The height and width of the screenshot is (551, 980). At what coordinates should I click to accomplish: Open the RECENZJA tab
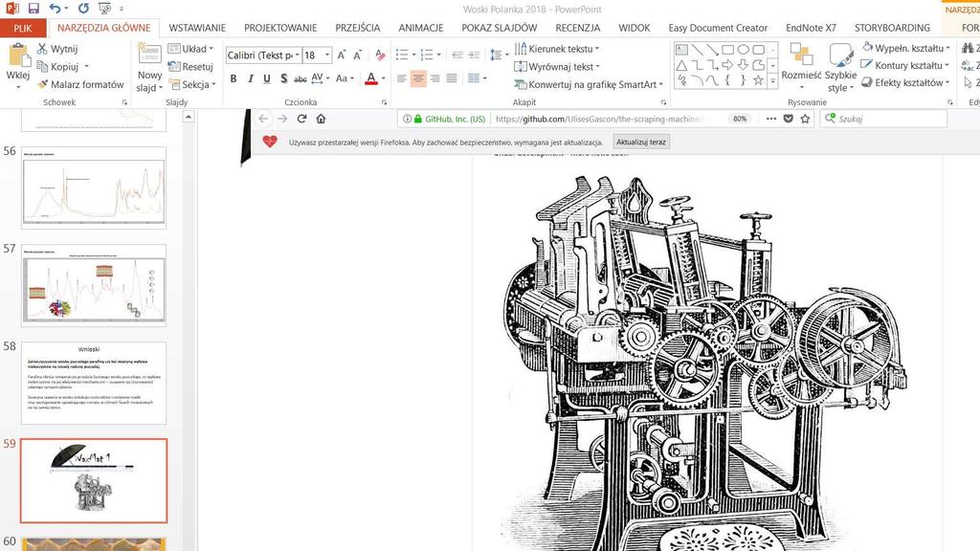(578, 28)
